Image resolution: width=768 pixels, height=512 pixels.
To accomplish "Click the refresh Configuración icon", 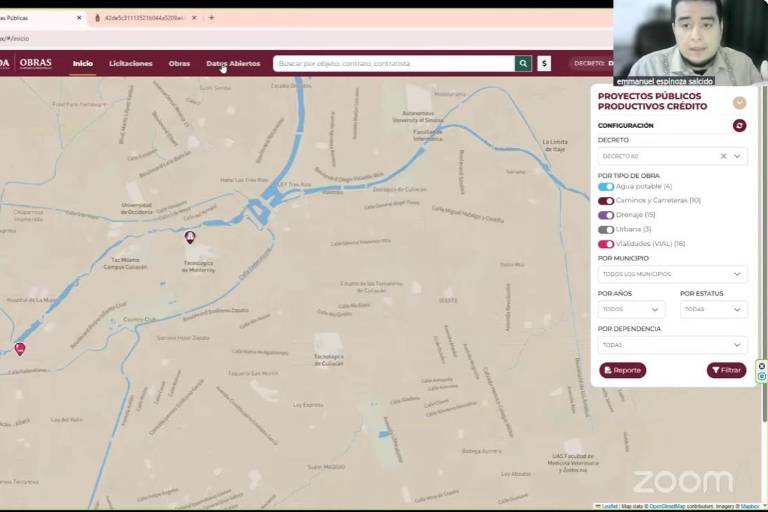I will 739,125.
